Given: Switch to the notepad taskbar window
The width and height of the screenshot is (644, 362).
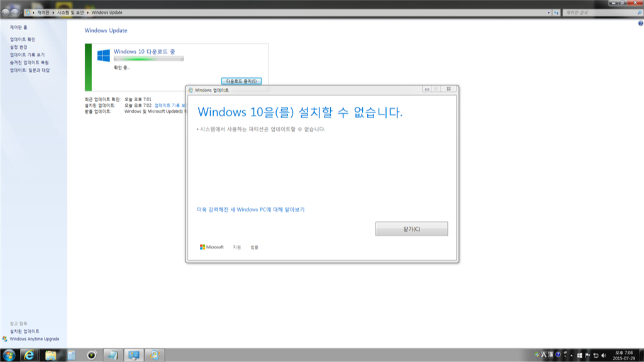Looking at the screenshot, I should 113,355.
